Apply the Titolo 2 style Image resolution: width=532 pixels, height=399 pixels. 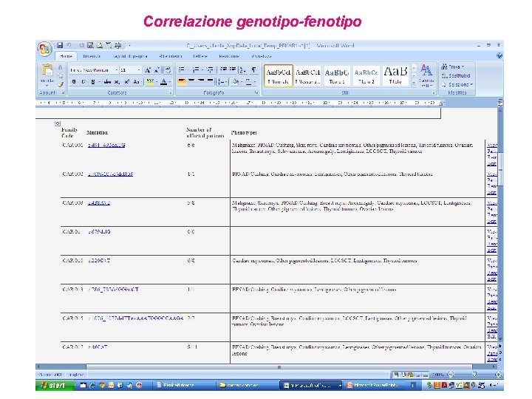point(366,75)
